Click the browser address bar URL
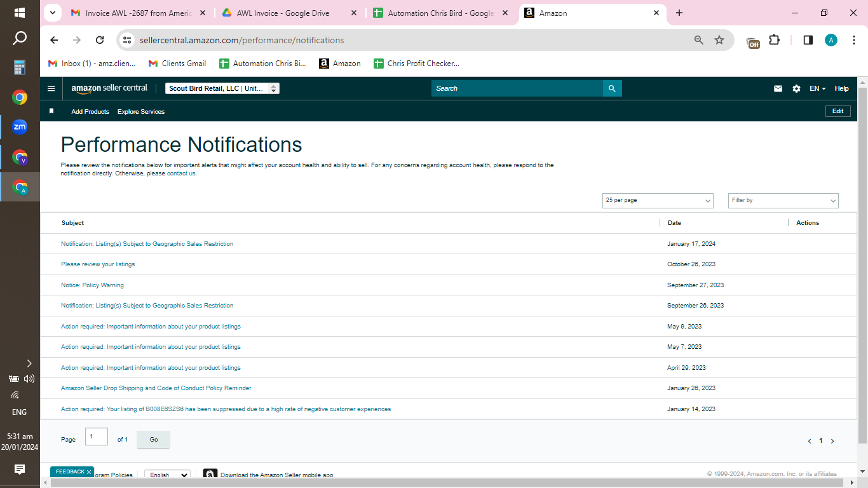The width and height of the screenshot is (868, 488). coord(241,40)
